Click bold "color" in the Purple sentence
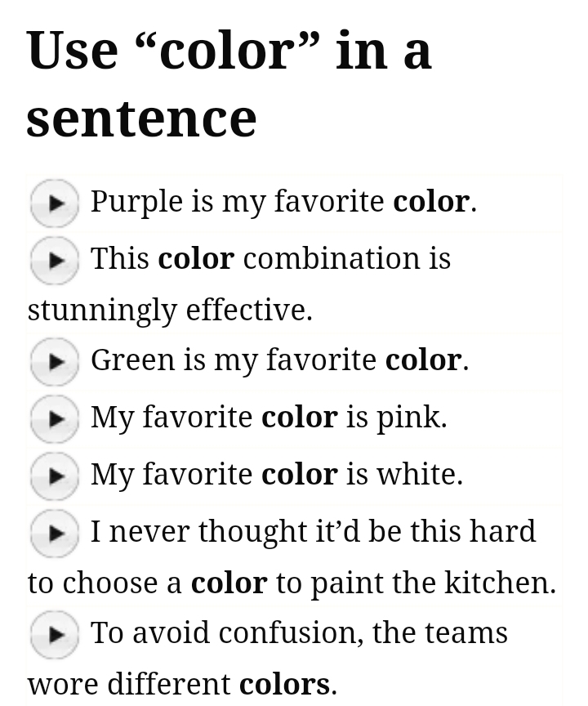Image resolution: width=588 pixels, height=706 pixels. (430, 202)
